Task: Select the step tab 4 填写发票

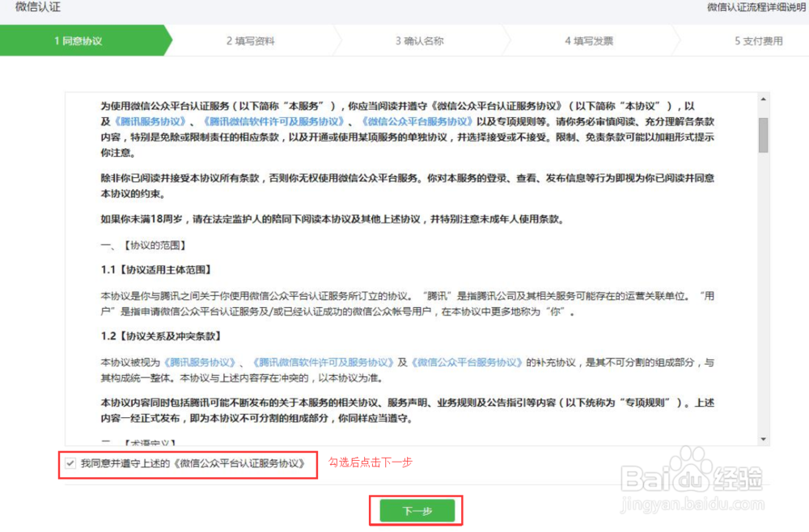Action: click(589, 40)
